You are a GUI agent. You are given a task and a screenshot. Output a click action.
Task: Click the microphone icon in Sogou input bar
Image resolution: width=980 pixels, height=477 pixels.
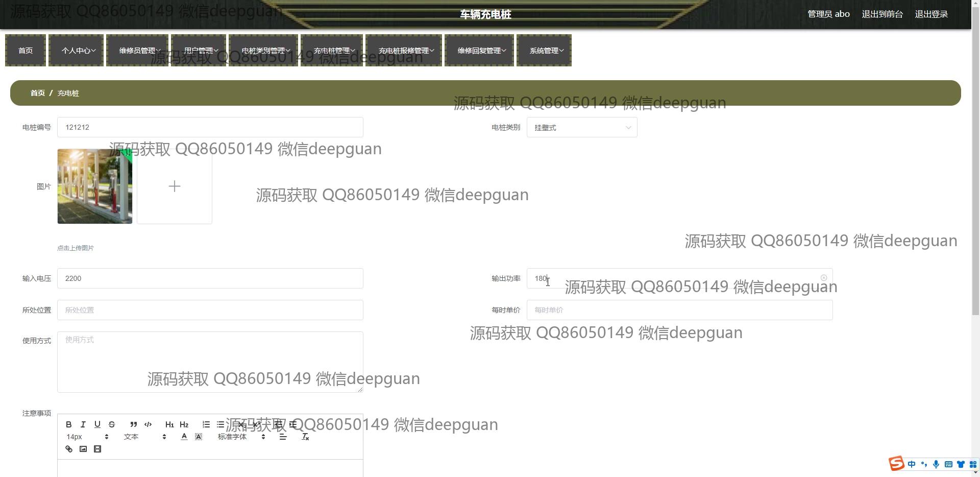pyautogui.click(x=936, y=464)
